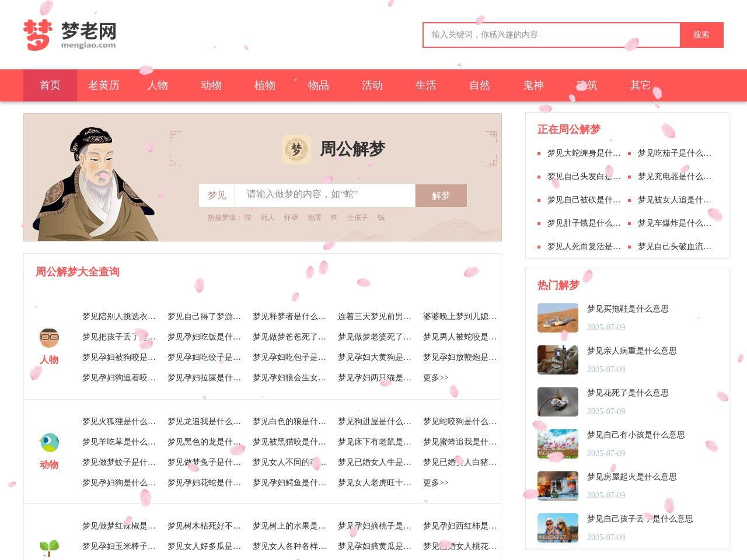Open the 梦见车爆炸是什么 link
This screenshot has width=747, height=560.
coord(675,223)
